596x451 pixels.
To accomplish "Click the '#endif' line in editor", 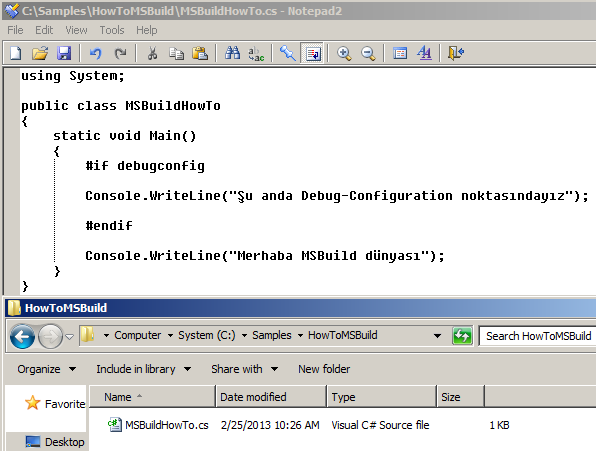I will pyautogui.click(x=109, y=226).
